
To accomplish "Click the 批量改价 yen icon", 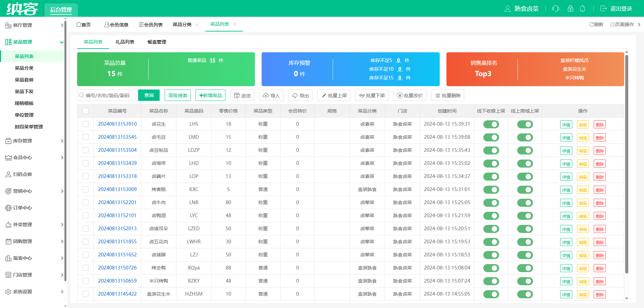I will 400,96.
